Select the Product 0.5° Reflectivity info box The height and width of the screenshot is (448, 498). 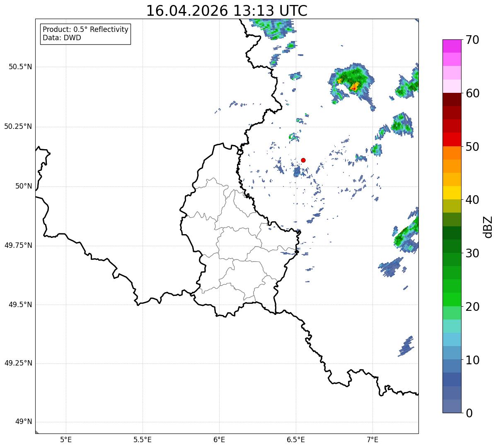[x=85, y=34]
